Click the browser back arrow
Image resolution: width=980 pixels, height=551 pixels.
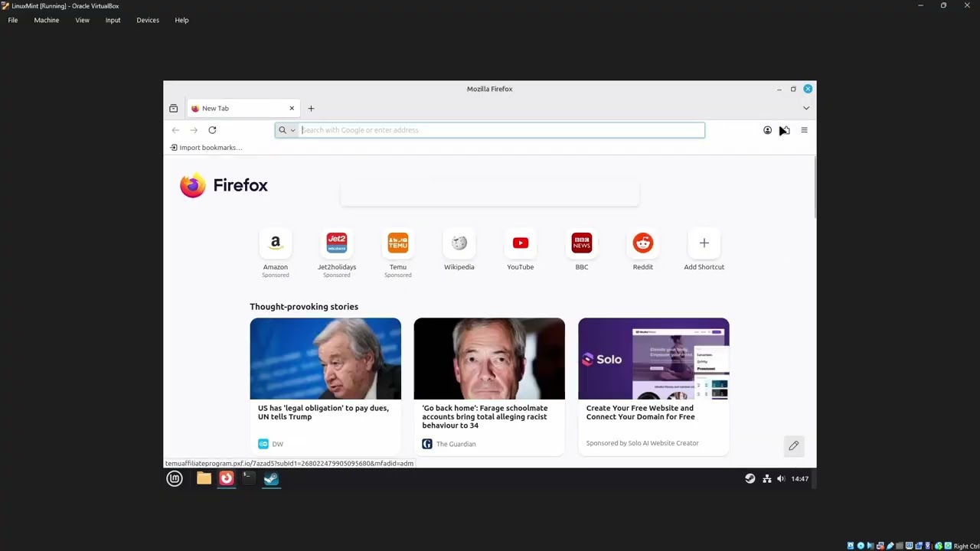click(175, 130)
